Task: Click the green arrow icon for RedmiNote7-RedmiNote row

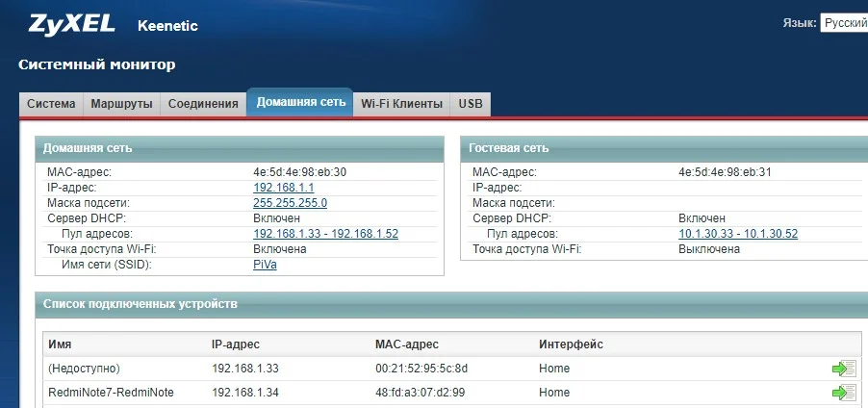Action: pos(844,393)
